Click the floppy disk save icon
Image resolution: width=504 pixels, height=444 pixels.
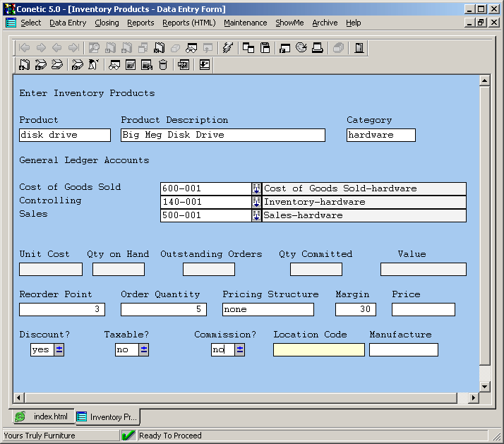pyautogui.click(x=265, y=48)
